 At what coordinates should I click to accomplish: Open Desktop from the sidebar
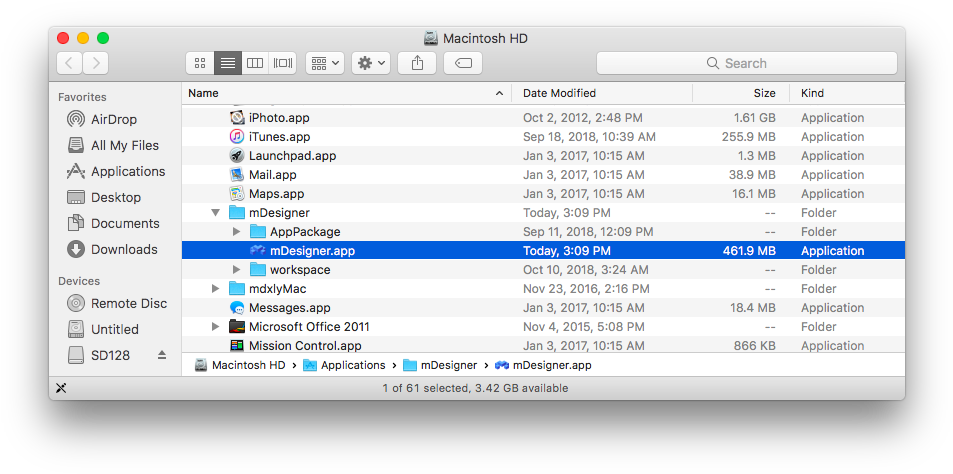(104, 198)
